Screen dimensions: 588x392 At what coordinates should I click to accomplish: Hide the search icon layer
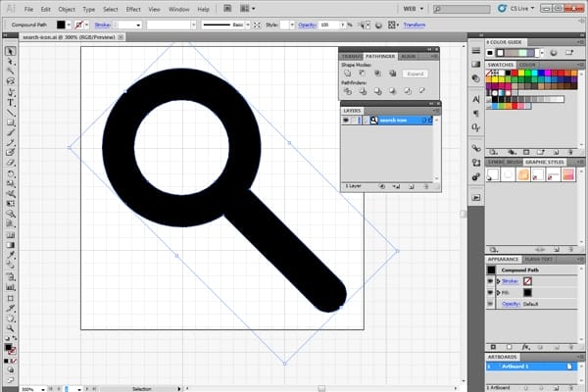pyautogui.click(x=346, y=120)
